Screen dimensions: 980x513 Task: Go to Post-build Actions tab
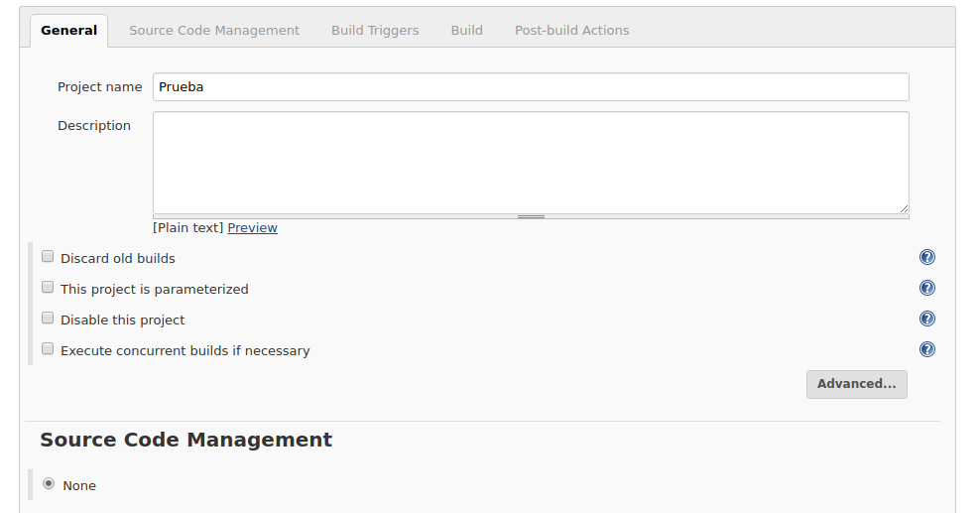click(572, 31)
